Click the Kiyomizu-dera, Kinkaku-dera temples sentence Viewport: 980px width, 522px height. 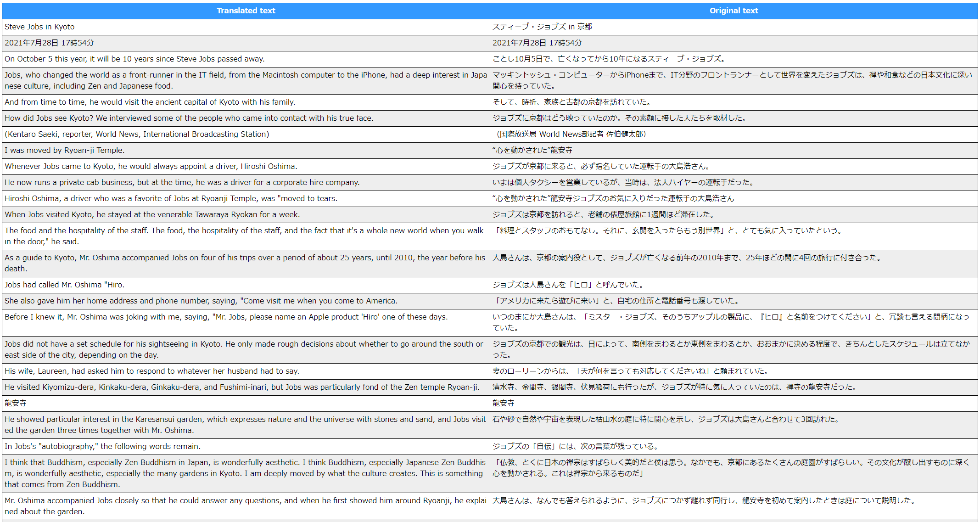pos(242,387)
